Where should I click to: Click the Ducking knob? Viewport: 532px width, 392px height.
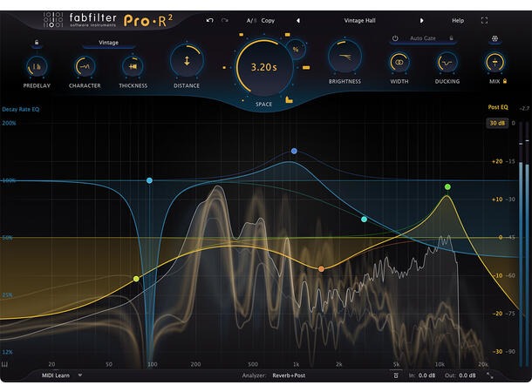click(447, 63)
